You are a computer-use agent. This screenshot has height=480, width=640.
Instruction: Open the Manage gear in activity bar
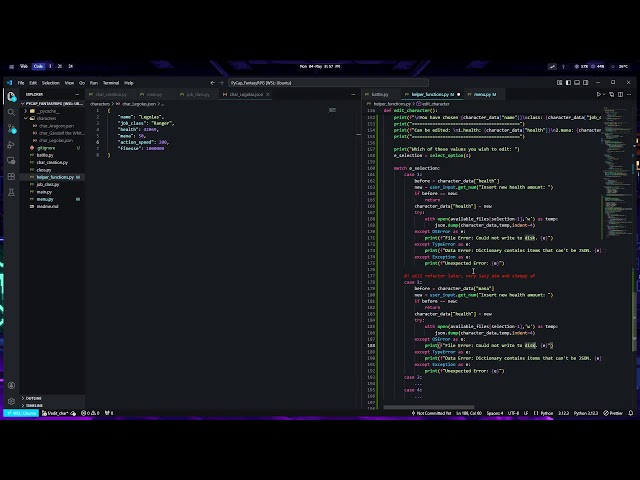point(11,401)
